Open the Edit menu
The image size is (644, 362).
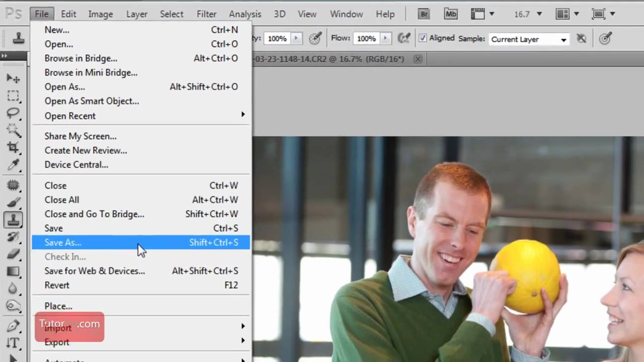tap(68, 14)
